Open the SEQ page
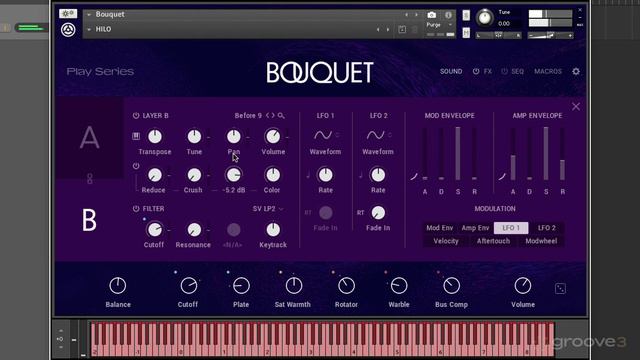The image size is (640, 360). [x=517, y=71]
